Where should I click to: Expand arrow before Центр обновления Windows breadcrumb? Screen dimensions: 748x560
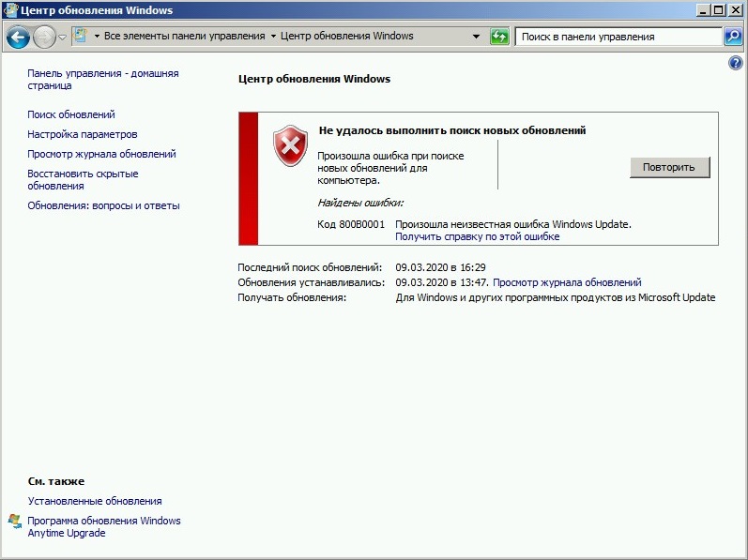pyautogui.click(x=273, y=37)
